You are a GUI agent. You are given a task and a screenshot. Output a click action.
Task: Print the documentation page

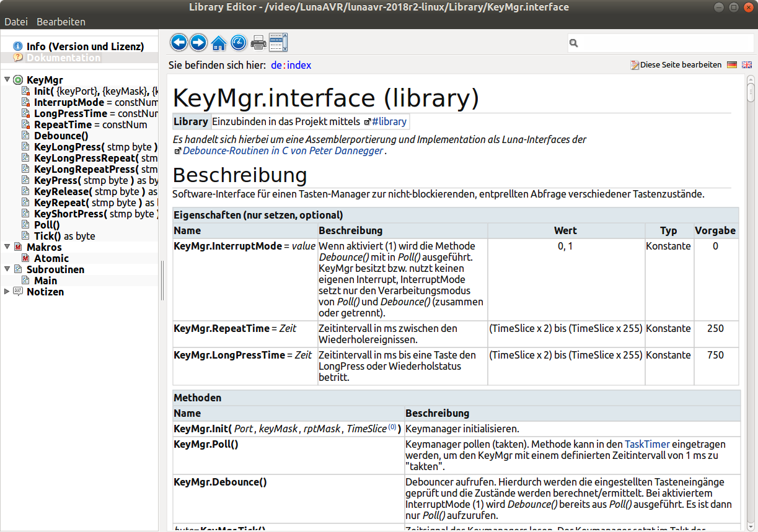tap(258, 43)
